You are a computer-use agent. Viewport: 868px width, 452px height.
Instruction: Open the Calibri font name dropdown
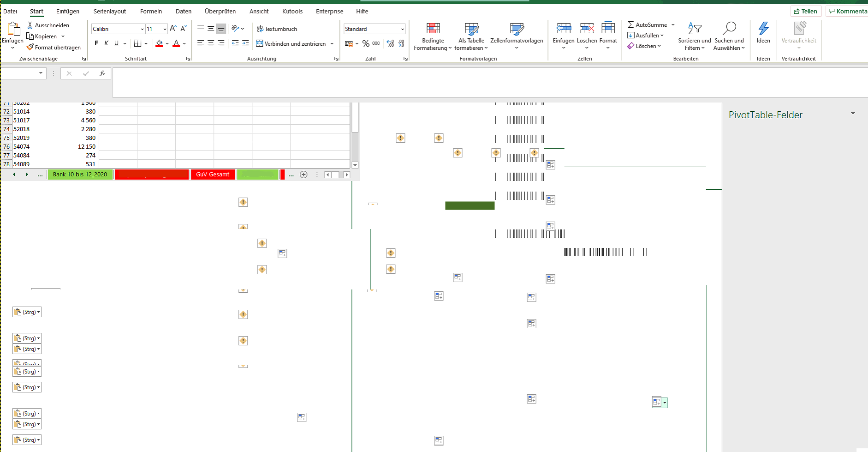coord(142,29)
